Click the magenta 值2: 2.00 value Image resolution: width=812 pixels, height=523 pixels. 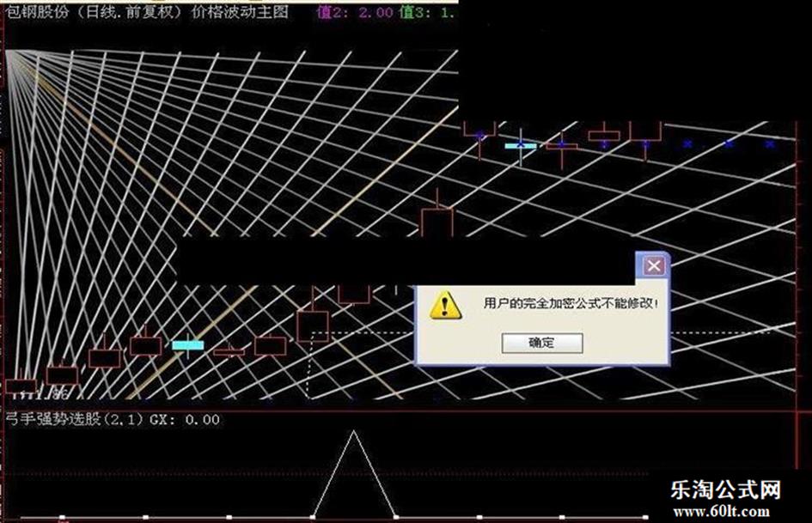click(x=355, y=12)
